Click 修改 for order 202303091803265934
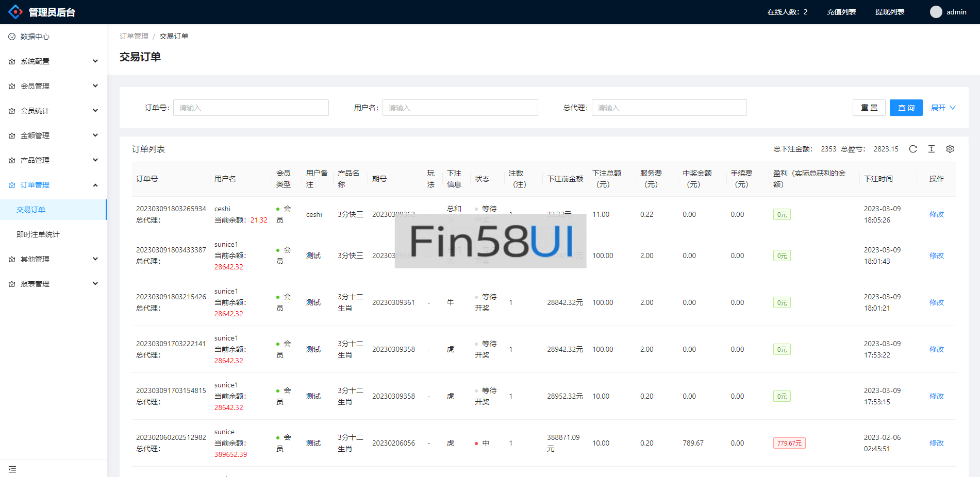The height and width of the screenshot is (477, 980). (x=936, y=214)
